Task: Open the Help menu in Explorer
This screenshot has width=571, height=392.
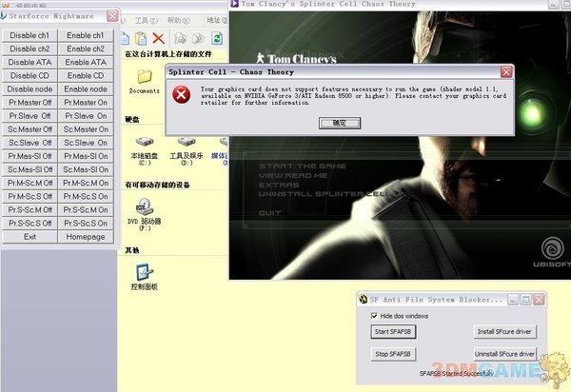Action: pos(178,19)
